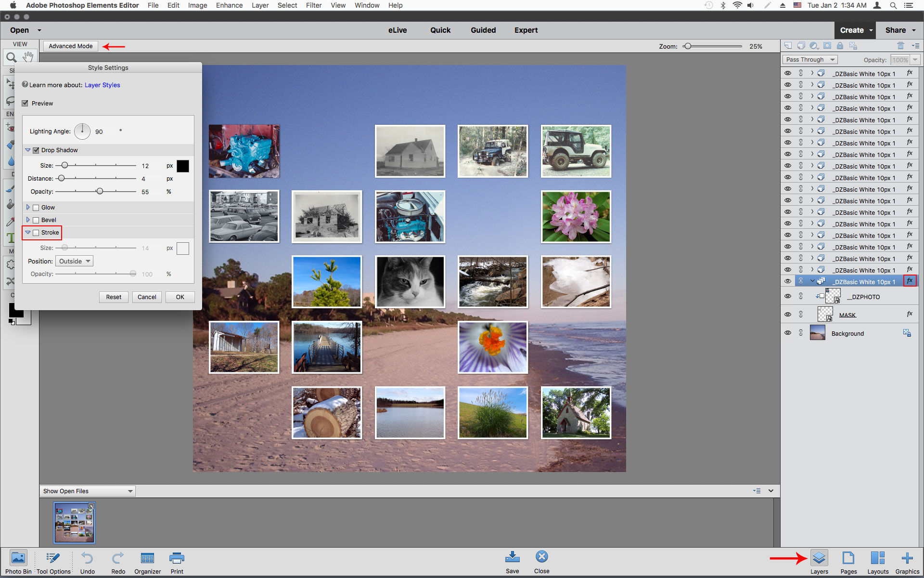Image resolution: width=924 pixels, height=578 pixels.
Task: Open Stroke Position dropdown
Action: click(73, 261)
